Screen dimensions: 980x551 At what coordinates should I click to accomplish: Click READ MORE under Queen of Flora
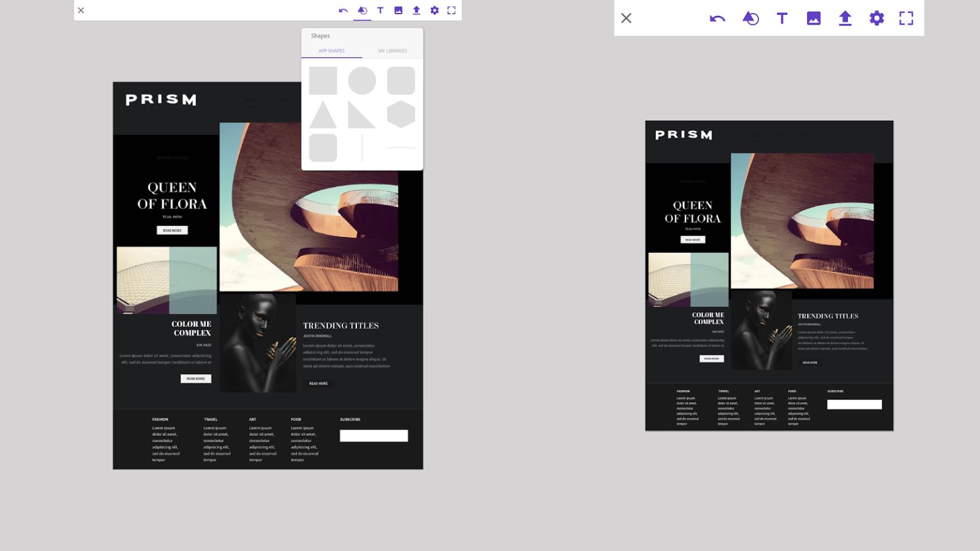[173, 230]
